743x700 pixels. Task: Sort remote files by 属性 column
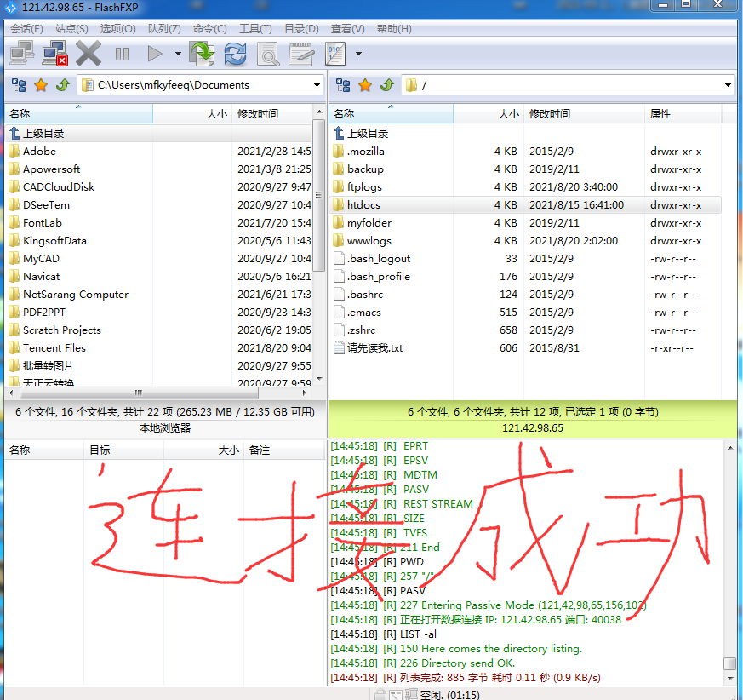pos(683,114)
